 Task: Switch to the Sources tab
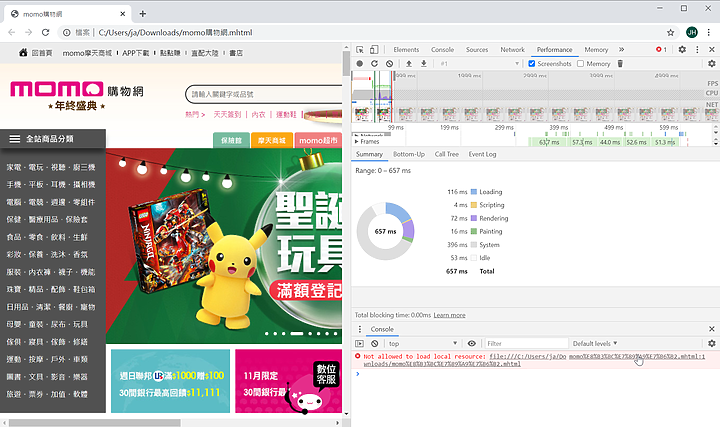click(x=477, y=50)
